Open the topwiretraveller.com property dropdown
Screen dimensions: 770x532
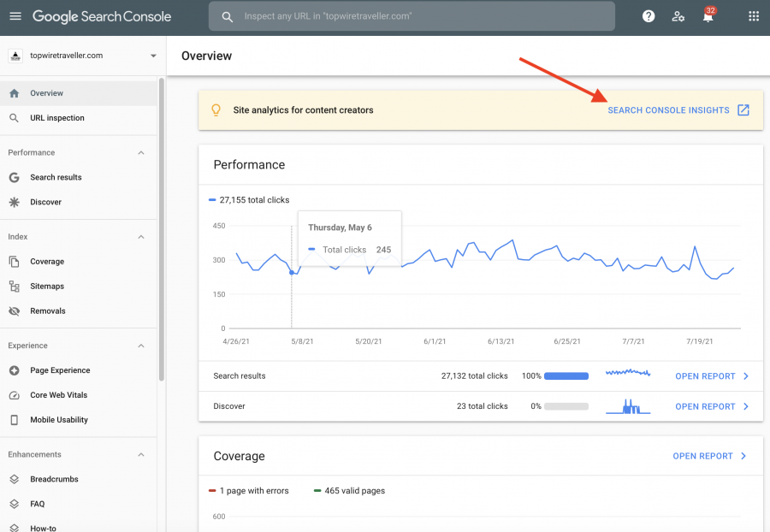[x=153, y=56]
